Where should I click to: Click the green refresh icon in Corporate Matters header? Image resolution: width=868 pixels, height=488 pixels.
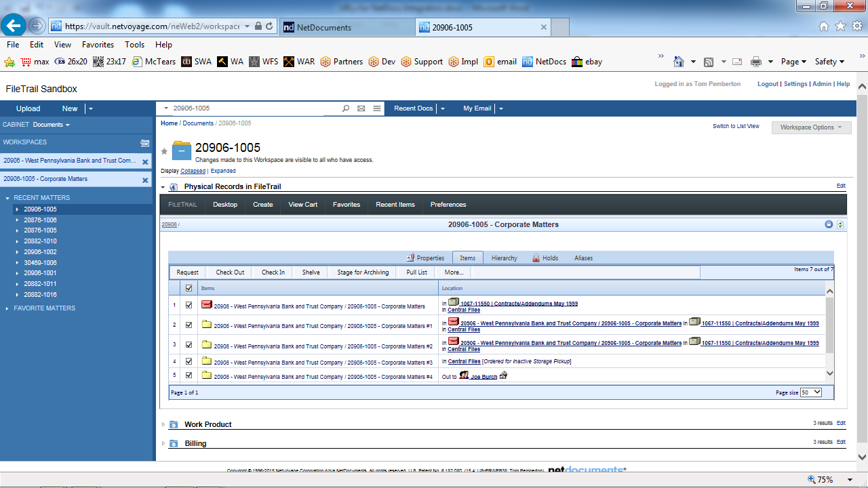840,224
